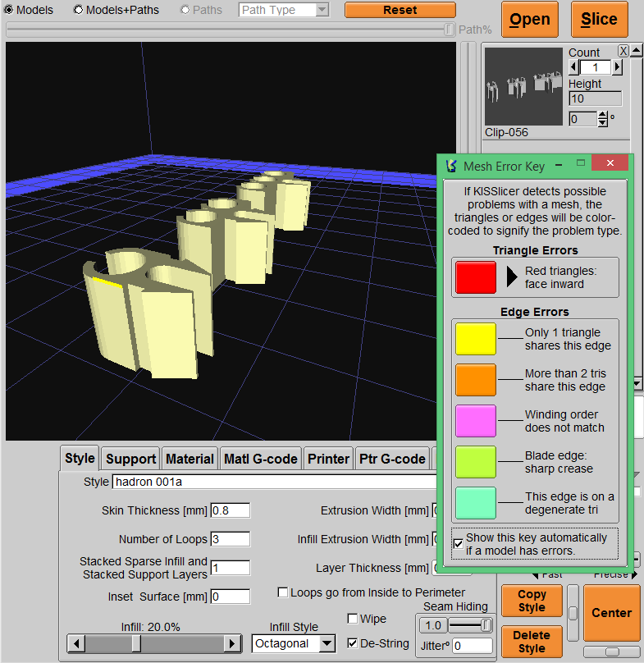Click infill scrollbar right arrow
This screenshot has height=663, width=644.
233,643
